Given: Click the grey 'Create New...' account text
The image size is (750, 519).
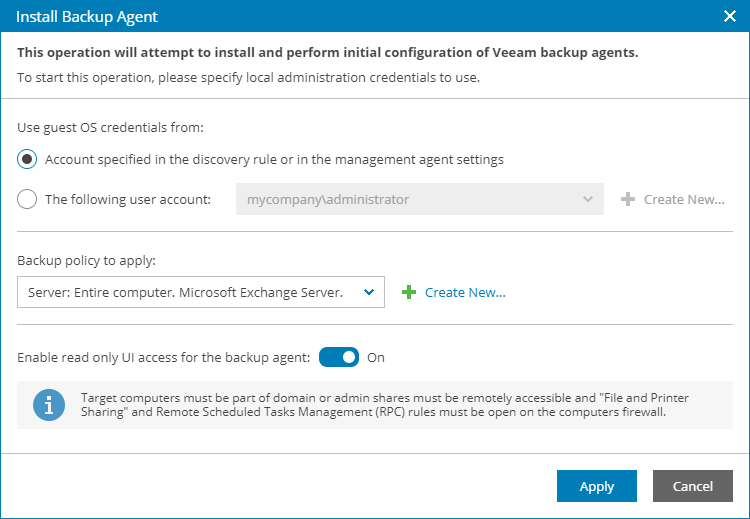Looking at the screenshot, I should coord(684,199).
